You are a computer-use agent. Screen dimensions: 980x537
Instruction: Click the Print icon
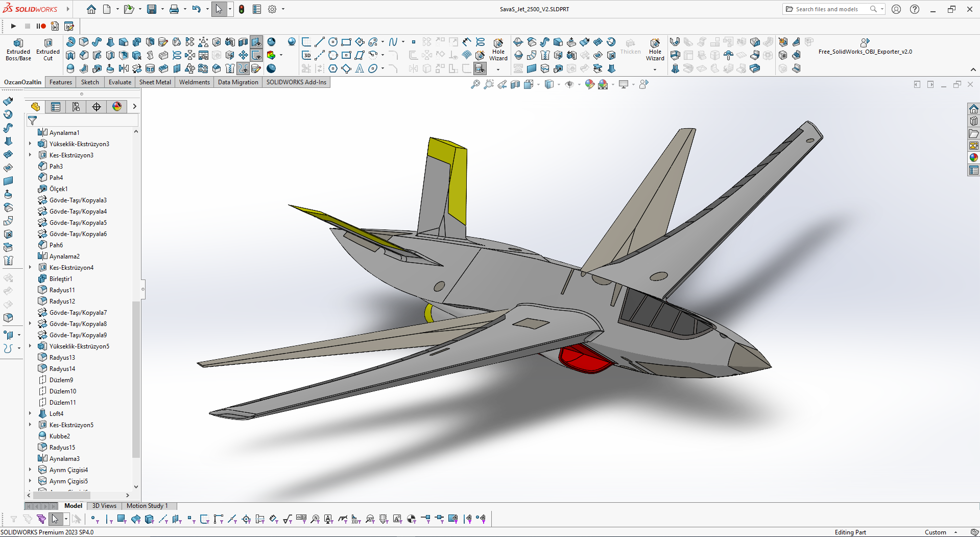[x=174, y=9]
